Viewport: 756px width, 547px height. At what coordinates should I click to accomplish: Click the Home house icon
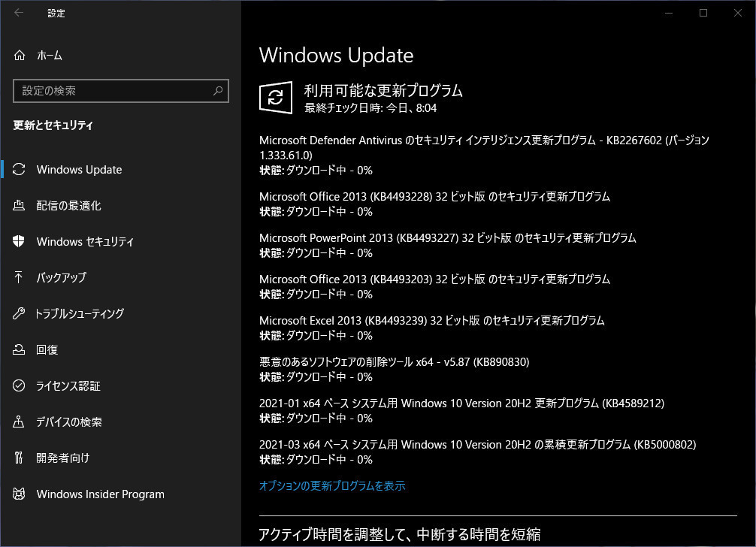tap(20, 56)
